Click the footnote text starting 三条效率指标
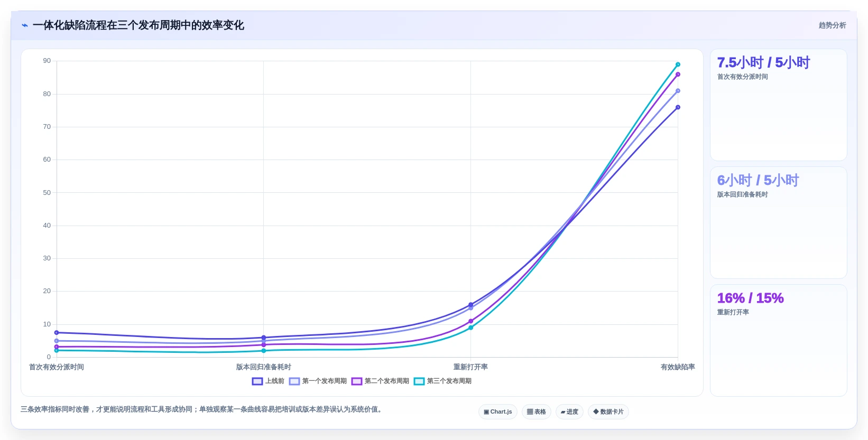The width and height of the screenshot is (868, 440). (202, 409)
